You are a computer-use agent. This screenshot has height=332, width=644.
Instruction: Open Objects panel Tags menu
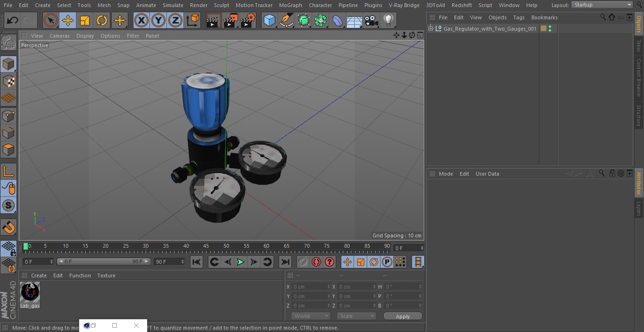(519, 17)
